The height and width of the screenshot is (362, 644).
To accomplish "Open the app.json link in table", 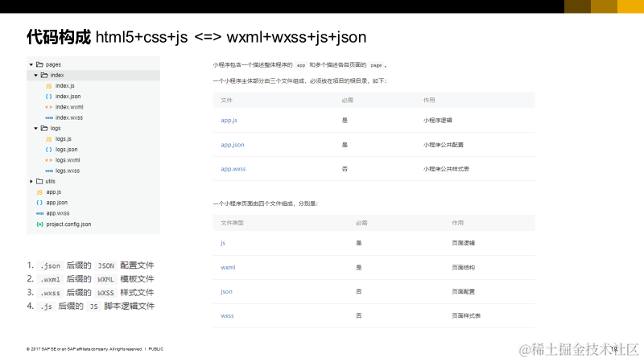I will click(x=233, y=145).
